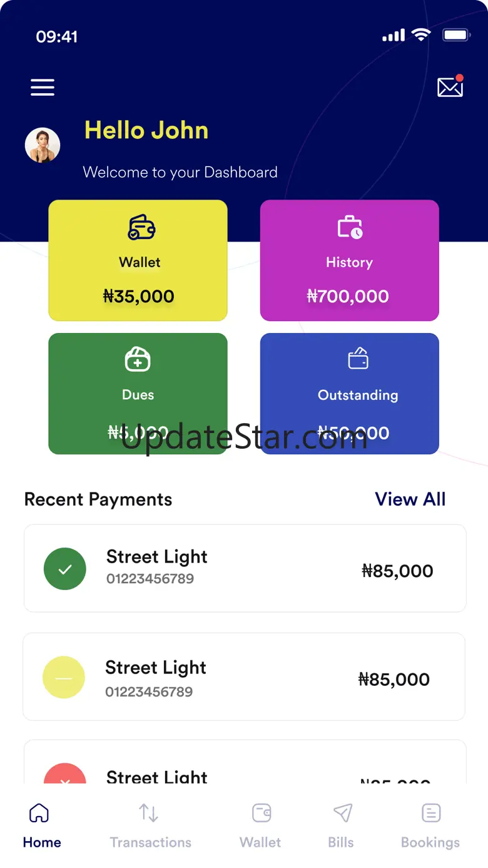Tap the green checkmark status icon
The image size is (488, 868).
pos(64,569)
